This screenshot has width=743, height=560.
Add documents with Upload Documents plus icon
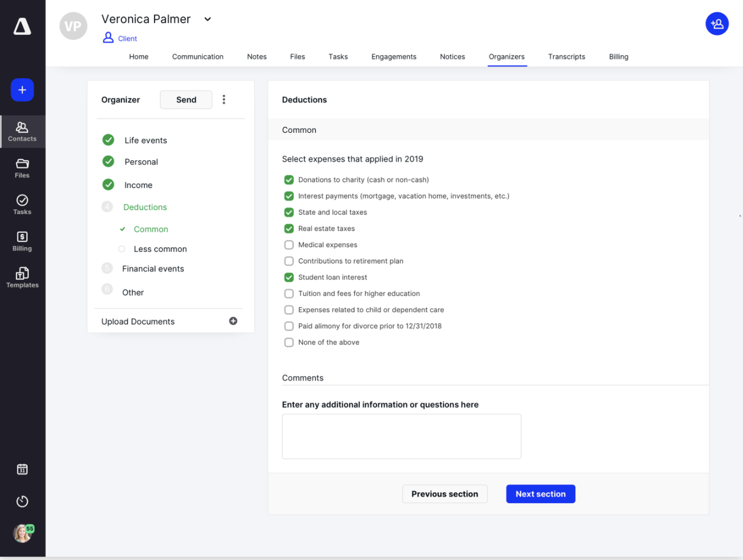[233, 321]
